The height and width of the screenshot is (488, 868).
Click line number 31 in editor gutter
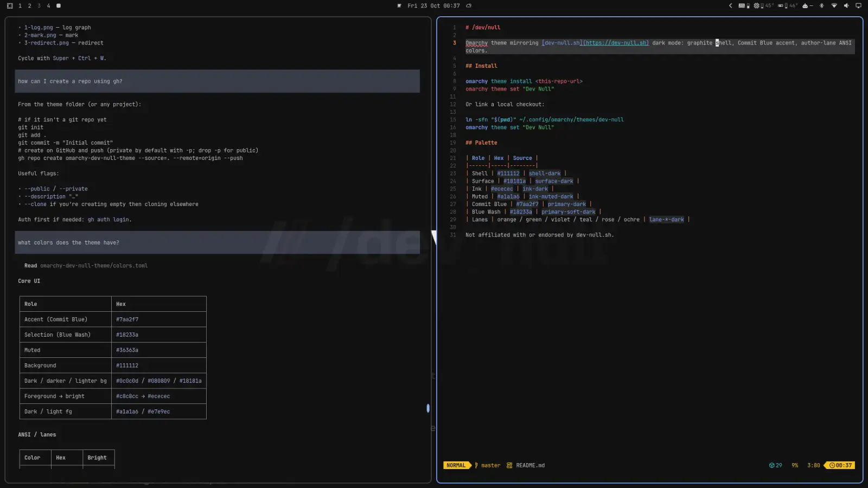tap(453, 235)
